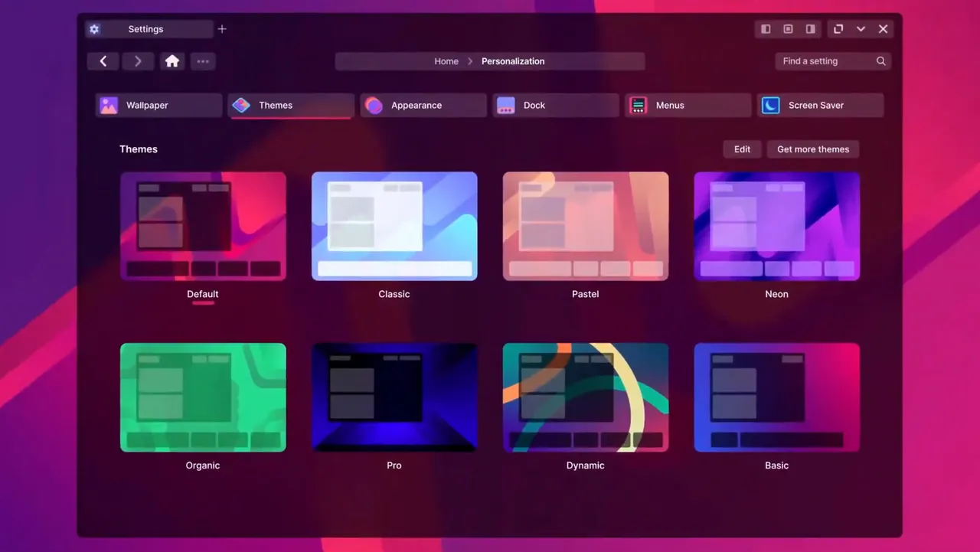Open the Appearance tab
The height and width of the screenshot is (552, 980).
point(423,106)
